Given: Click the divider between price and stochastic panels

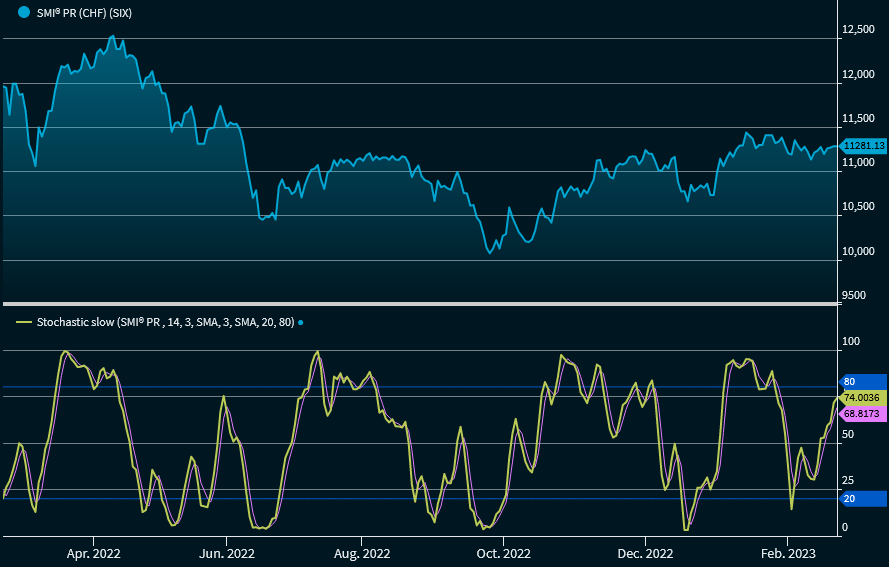Looking at the screenshot, I should [418, 303].
